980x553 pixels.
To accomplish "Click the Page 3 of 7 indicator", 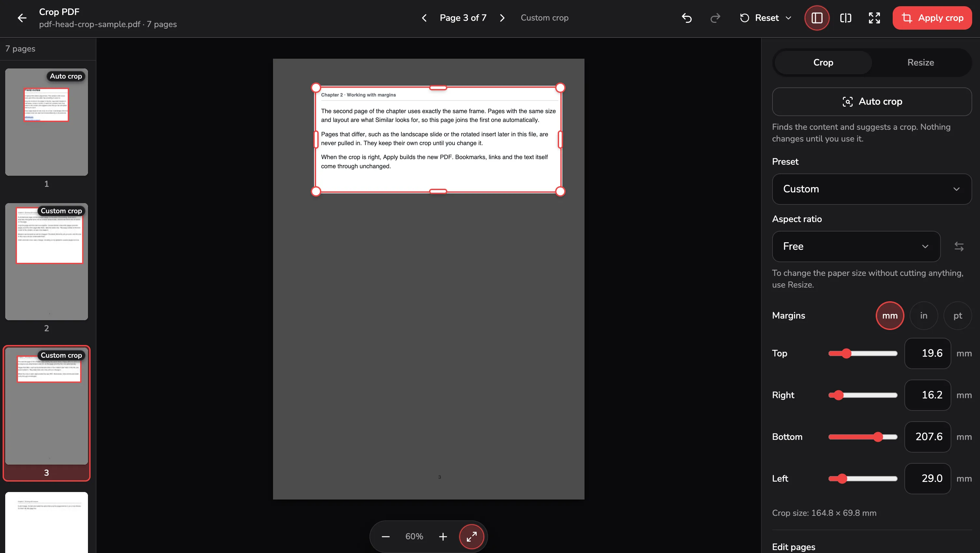I will click(463, 18).
